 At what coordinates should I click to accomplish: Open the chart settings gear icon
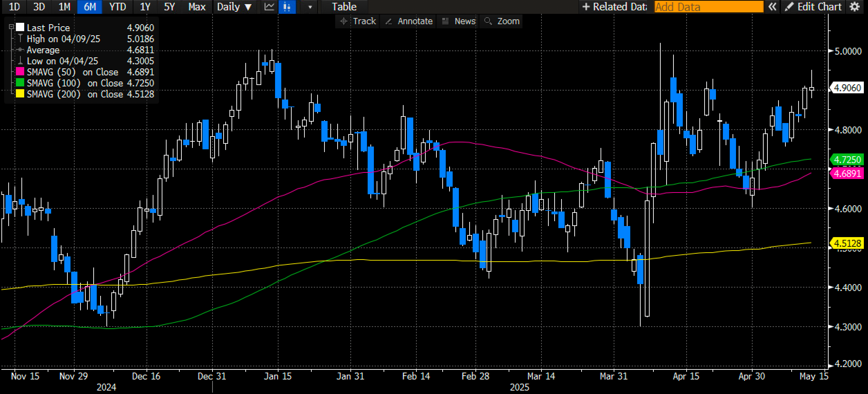855,7
